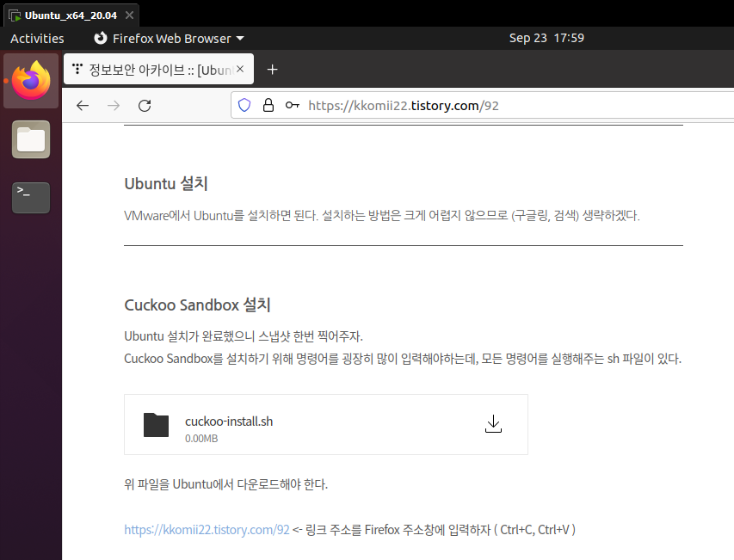Download cuckoo-install.sh with the arrow icon
734x560 pixels.
click(493, 424)
